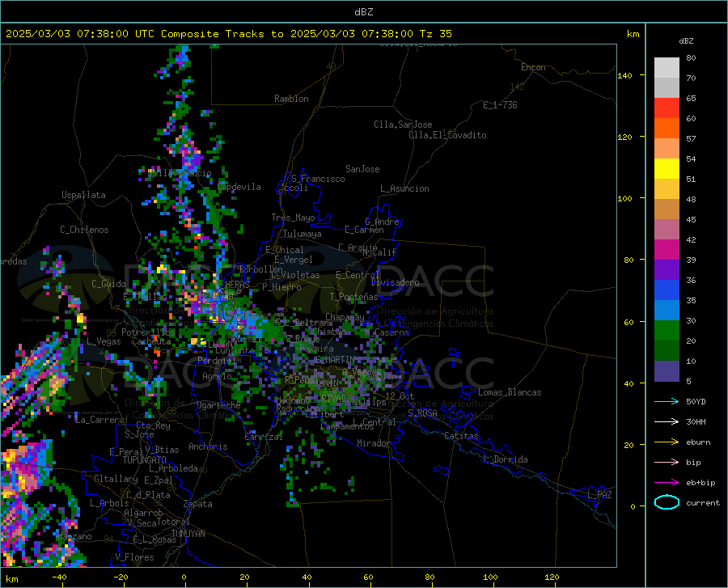Click the Ugarteche place label
Screen dimensions: 728x588
click(218, 405)
